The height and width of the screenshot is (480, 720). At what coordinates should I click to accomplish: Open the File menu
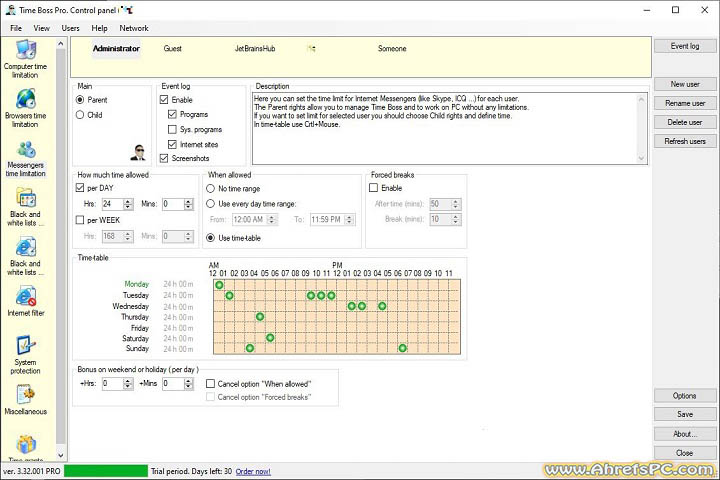coord(16,28)
